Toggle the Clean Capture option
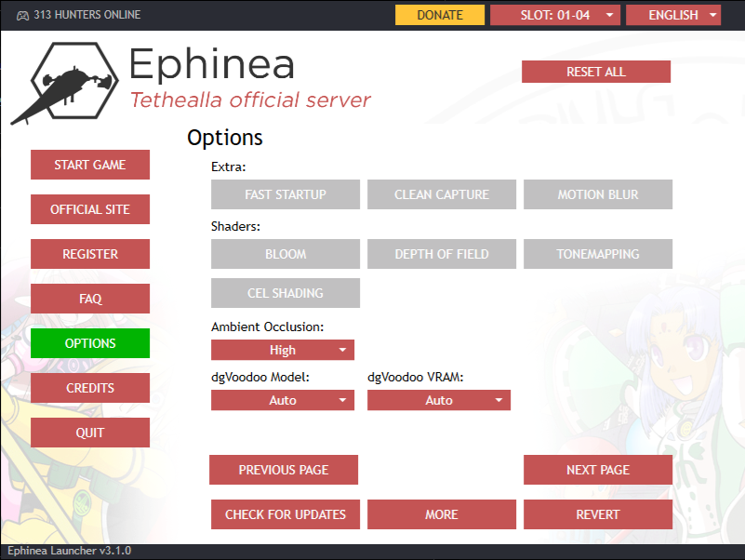745x560 pixels. [x=442, y=194]
